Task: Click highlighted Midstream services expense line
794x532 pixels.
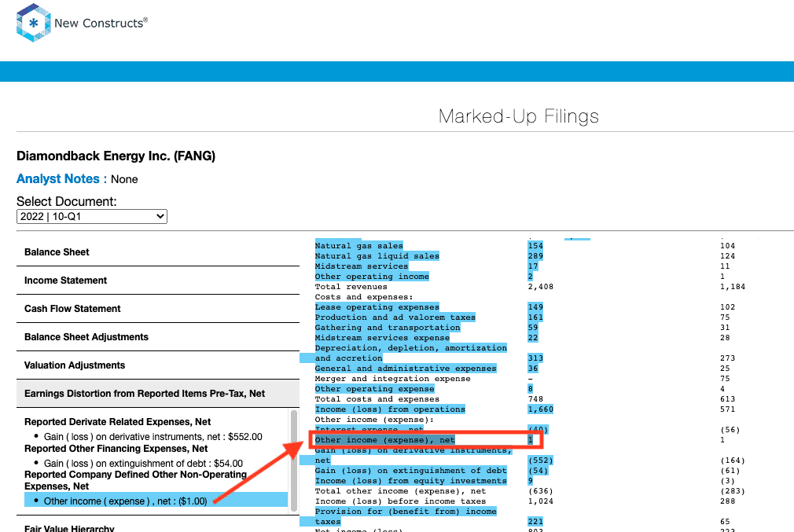Action: (x=382, y=338)
